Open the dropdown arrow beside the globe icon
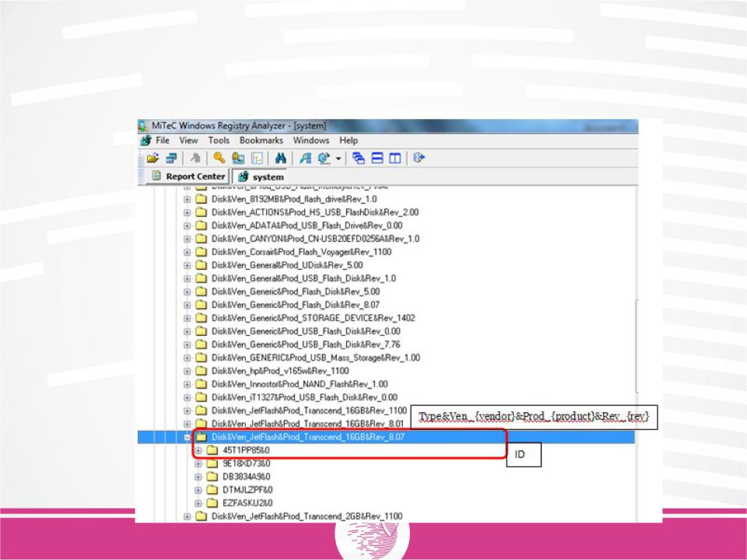The image size is (747, 560). (x=338, y=159)
